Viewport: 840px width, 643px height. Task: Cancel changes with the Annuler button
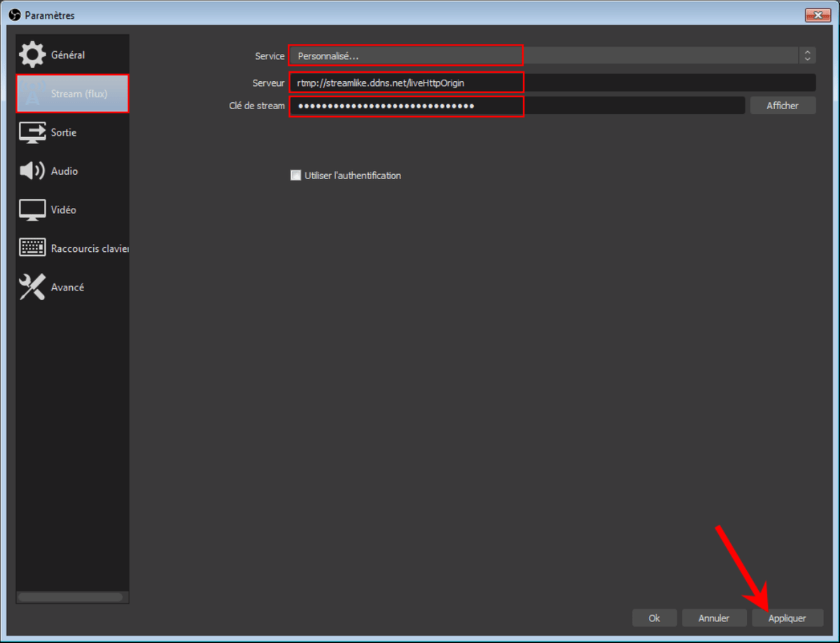714,619
